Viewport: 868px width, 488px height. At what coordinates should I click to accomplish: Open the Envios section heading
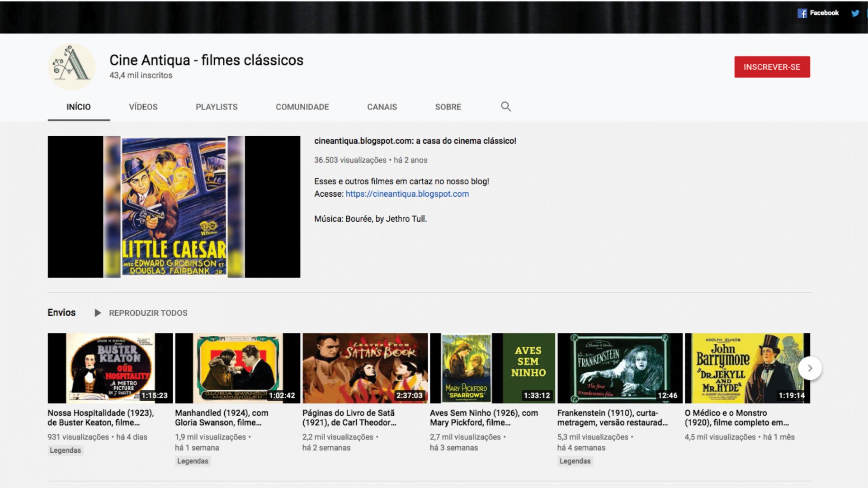[x=61, y=313]
